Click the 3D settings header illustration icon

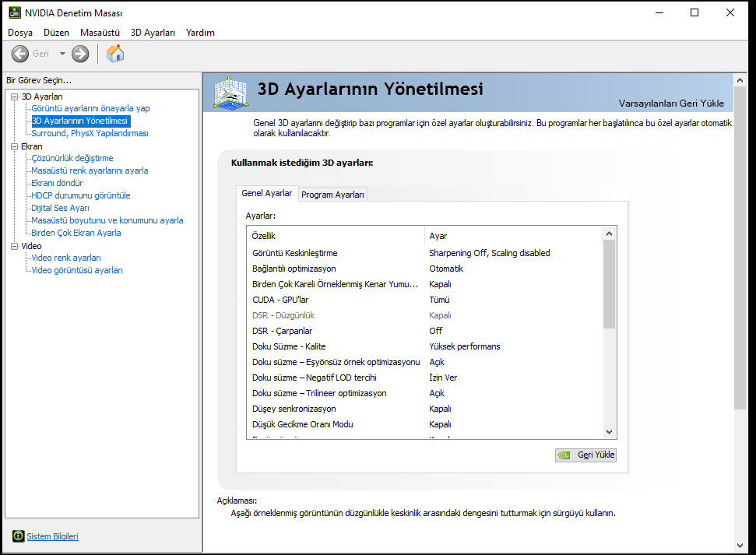tap(231, 93)
